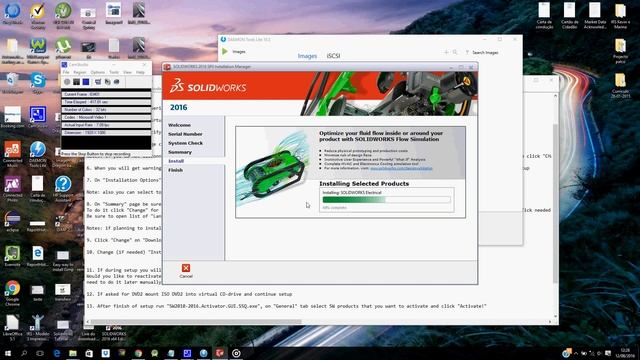640x360 pixels.
Task: Open the Google Chrome desktop shortcut
Action: (12, 293)
